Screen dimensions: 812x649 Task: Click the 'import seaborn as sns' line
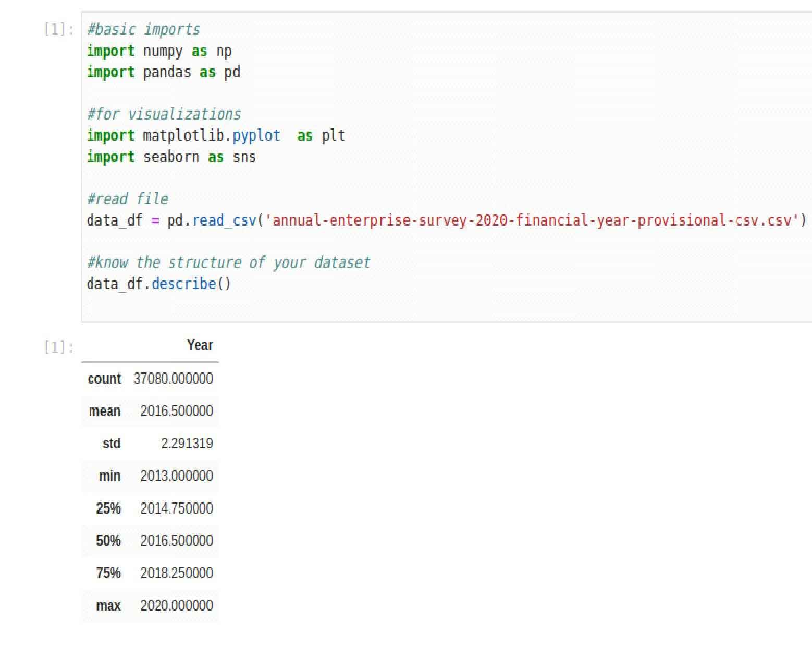coord(171,157)
